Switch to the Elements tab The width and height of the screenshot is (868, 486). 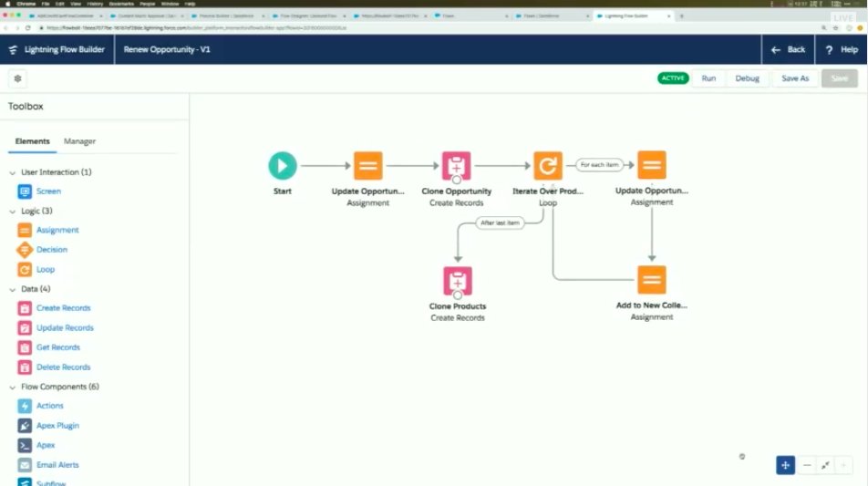32,141
